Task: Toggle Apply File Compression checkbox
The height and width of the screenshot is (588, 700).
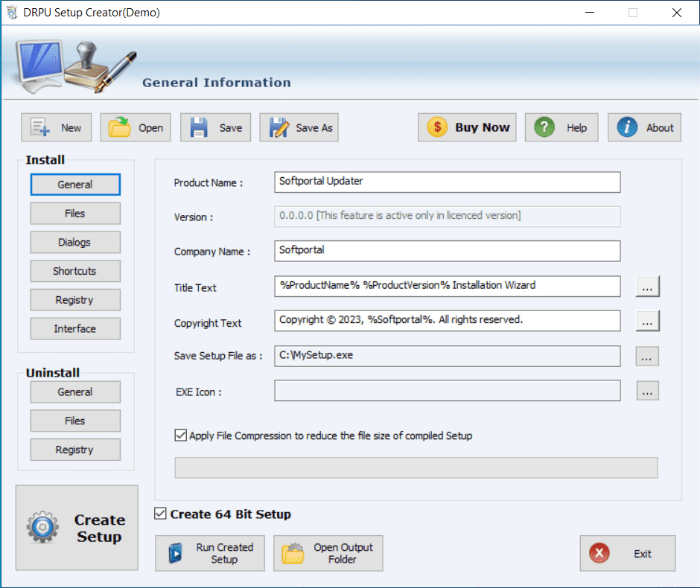Action: point(180,435)
